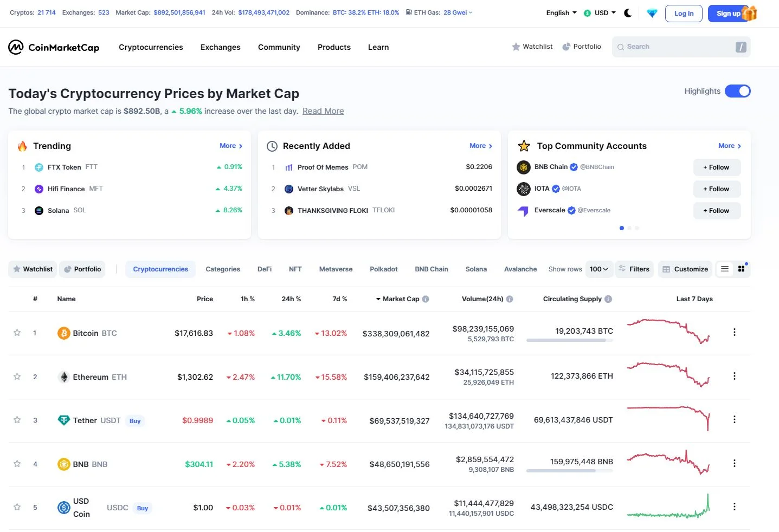Turn off the Highlights switch
Image resolution: width=779 pixels, height=532 pixels.
(738, 91)
